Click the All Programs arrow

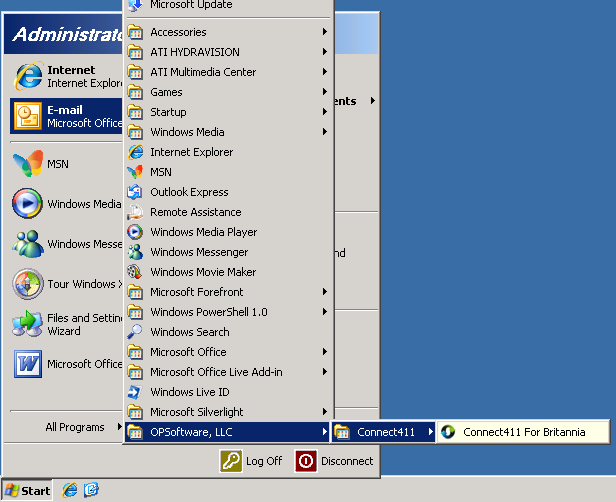(x=119, y=427)
